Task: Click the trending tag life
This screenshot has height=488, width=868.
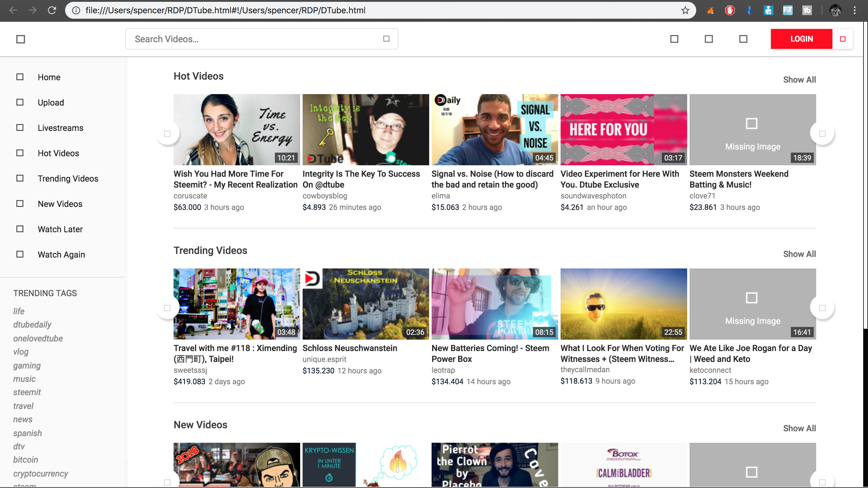Action: [18, 311]
